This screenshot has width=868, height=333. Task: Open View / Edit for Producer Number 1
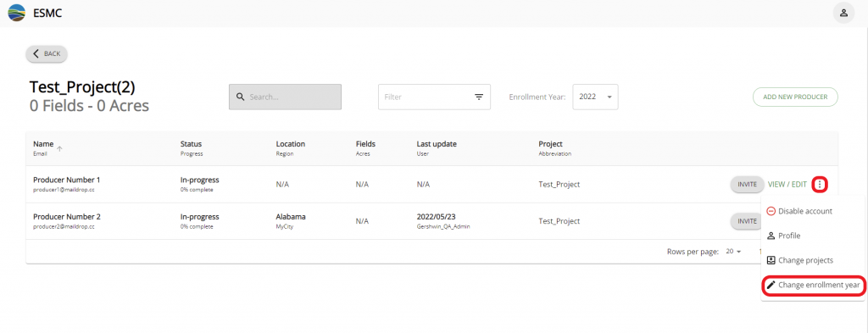[x=787, y=184]
